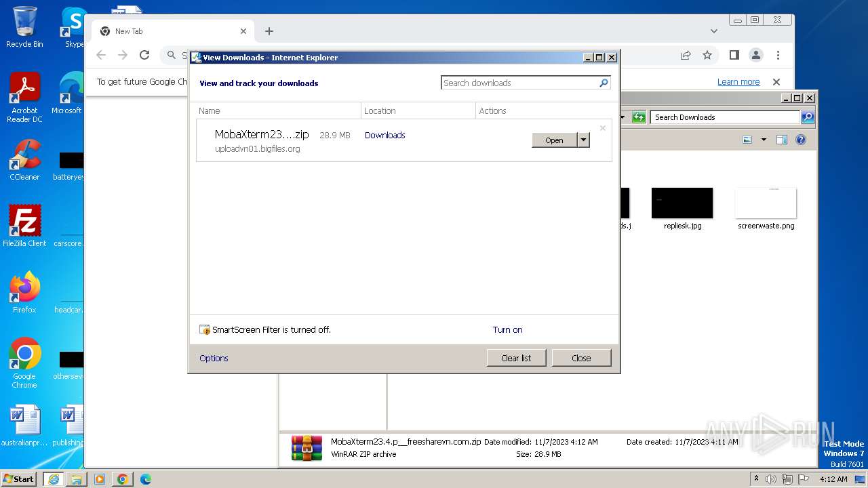Click the Start button
Image resolution: width=868 pixels, height=488 pixels.
(x=18, y=479)
